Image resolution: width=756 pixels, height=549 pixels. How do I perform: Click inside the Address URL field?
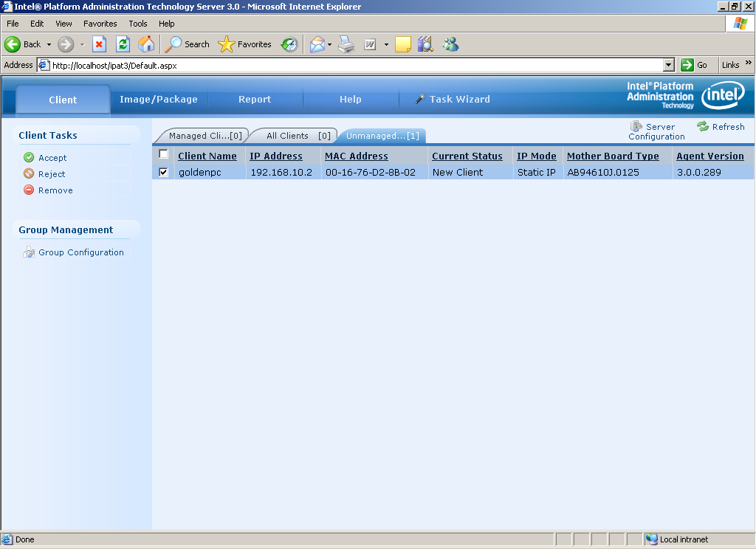(356, 65)
